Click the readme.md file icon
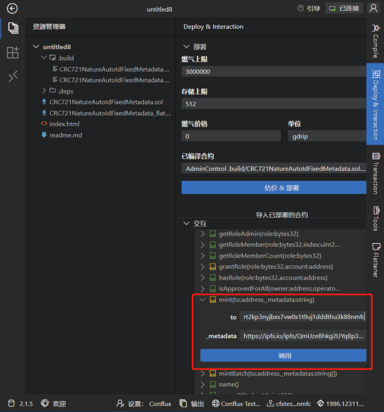This screenshot has height=412, width=384. pos(44,135)
